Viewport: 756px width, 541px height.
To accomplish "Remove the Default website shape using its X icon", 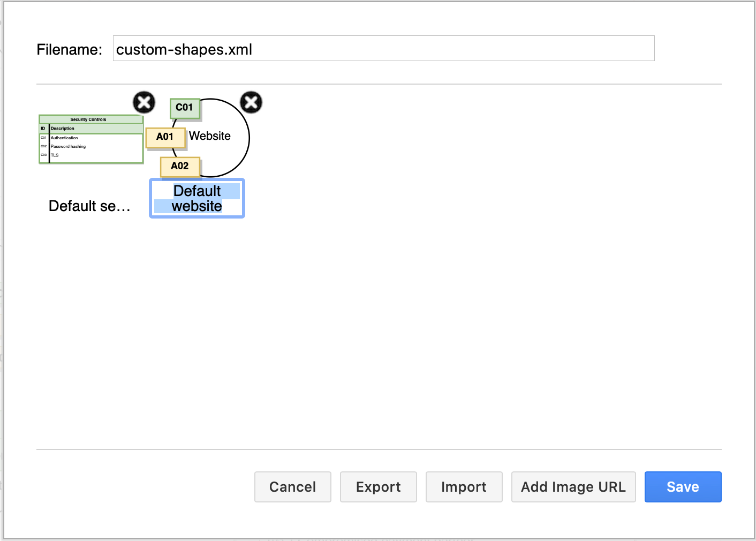I will point(251,102).
